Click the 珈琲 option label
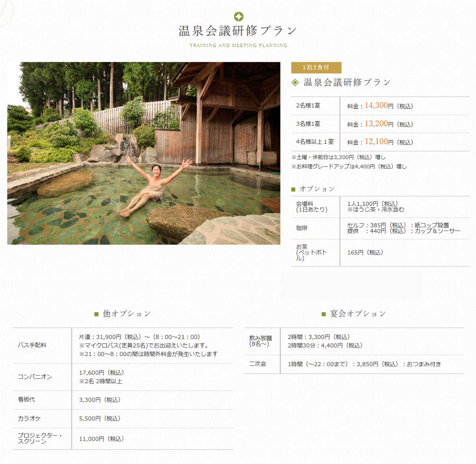 pos(302,228)
